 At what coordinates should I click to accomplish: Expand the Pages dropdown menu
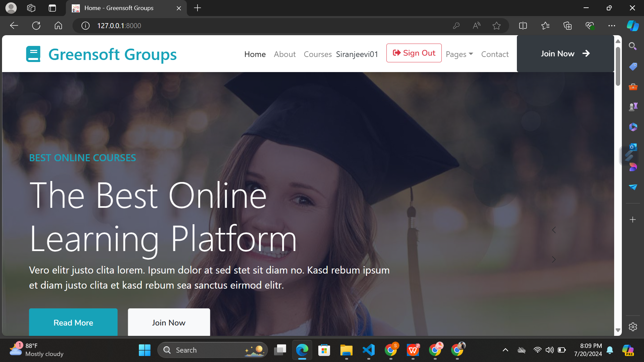(459, 54)
